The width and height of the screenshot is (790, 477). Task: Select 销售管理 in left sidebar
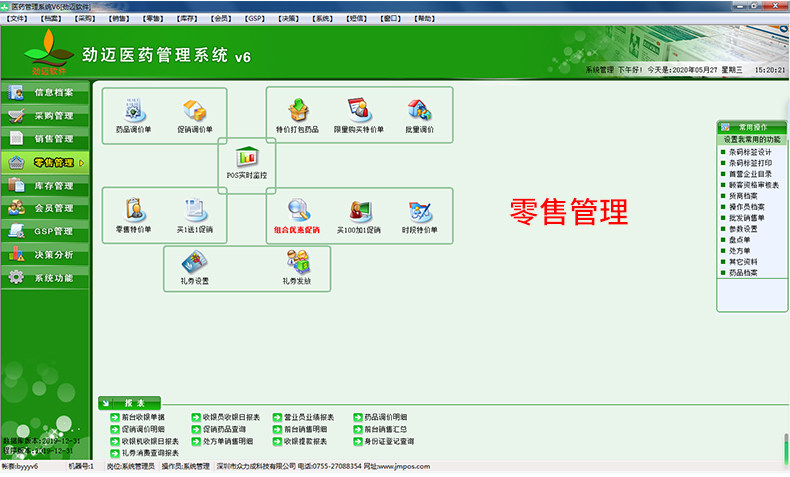click(45, 139)
